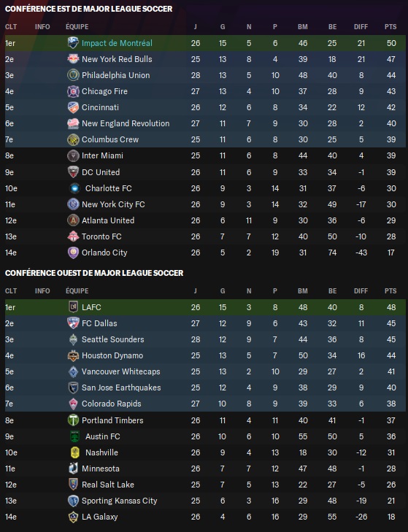The width and height of the screenshot is (408, 532).
Task: Open the Columbus Crew team link
Action: pos(110,139)
